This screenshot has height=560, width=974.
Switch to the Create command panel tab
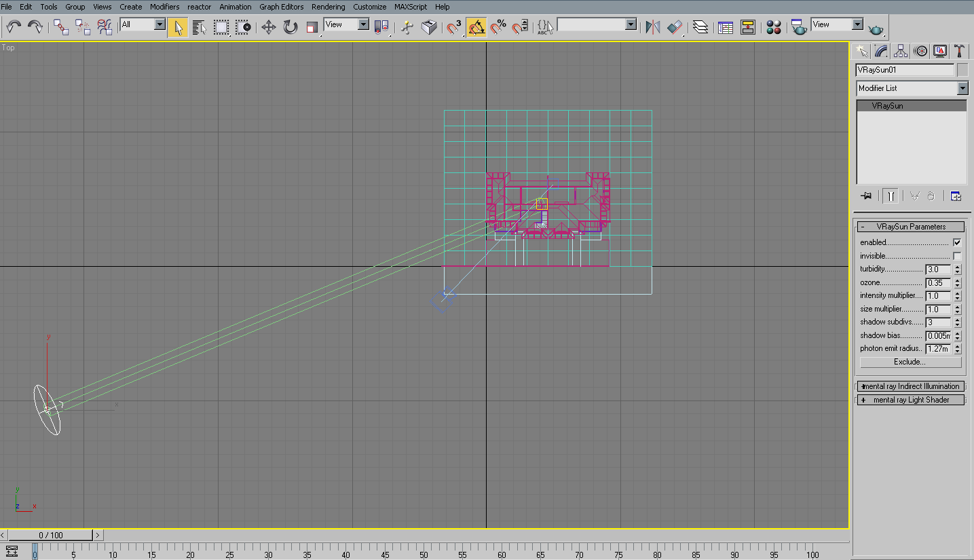(862, 51)
